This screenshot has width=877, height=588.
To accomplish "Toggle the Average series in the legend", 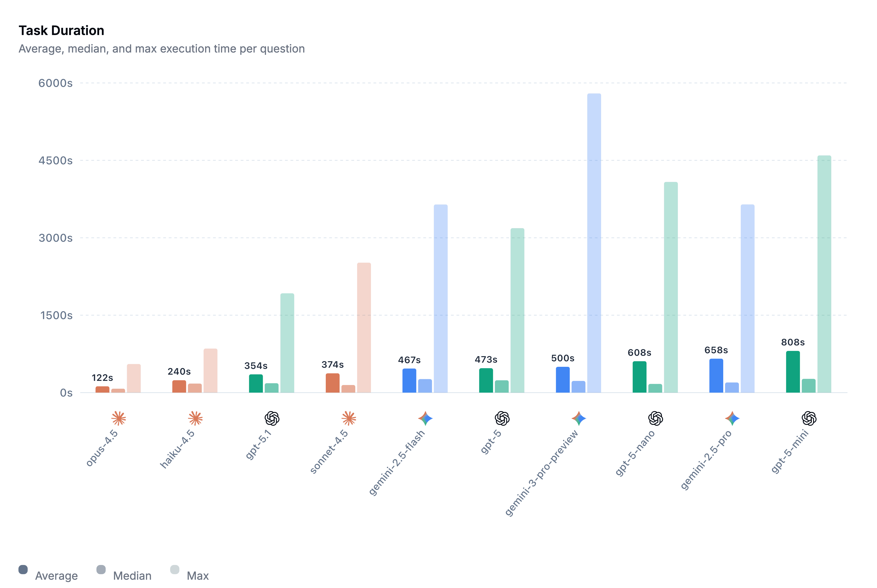I will coord(56,576).
